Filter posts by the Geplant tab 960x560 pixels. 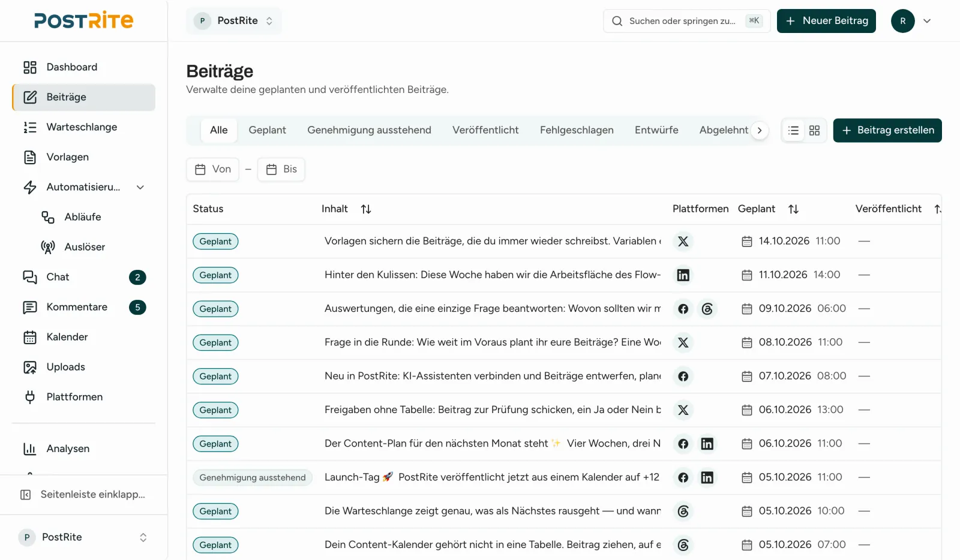(x=268, y=130)
